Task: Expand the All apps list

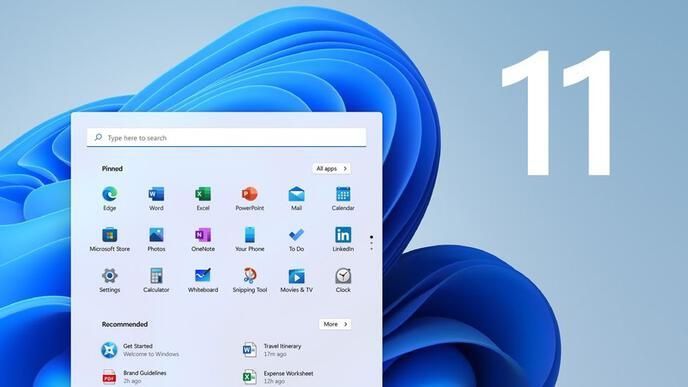Action: [331, 168]
